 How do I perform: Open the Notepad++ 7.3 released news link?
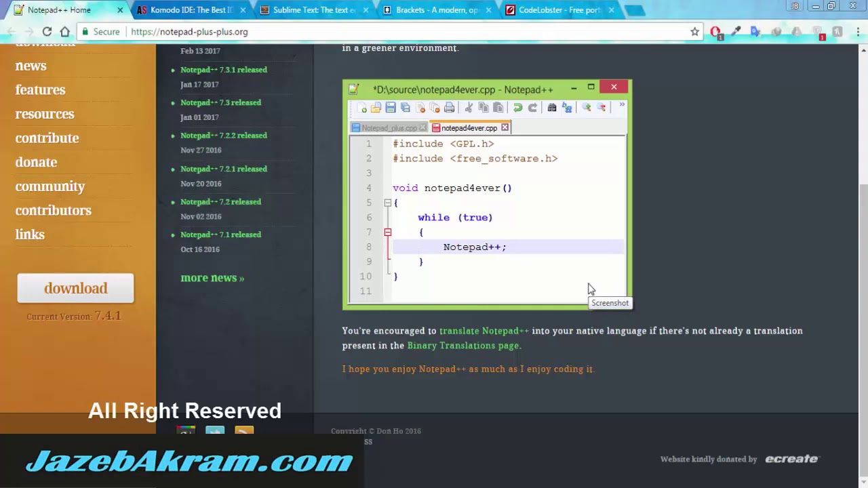(x=220, y=102)
